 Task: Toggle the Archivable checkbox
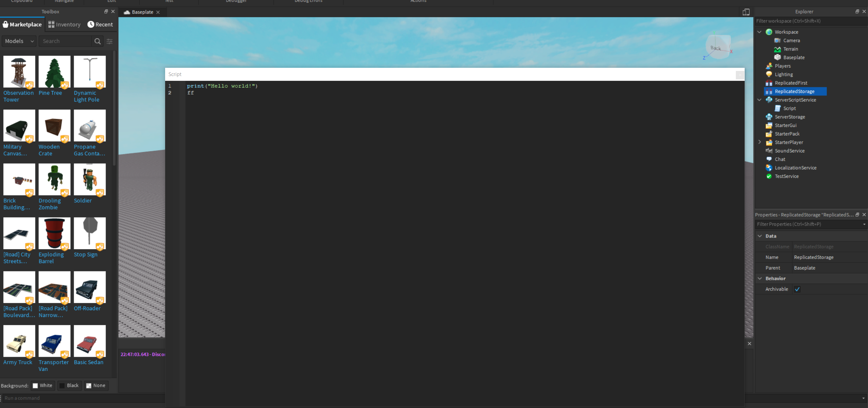click(x=797, y=289)
